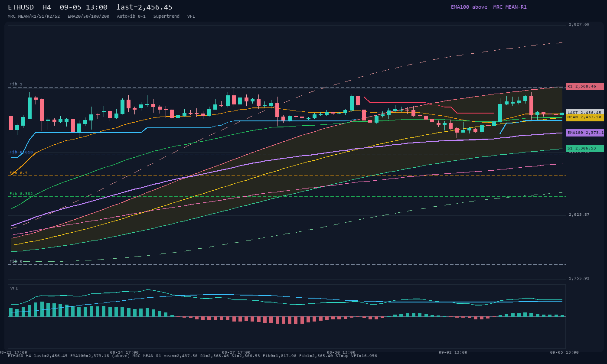Click the Fib 0 level label
The height and width of the screenshot is (364, 607).
(x=16, y=261)
